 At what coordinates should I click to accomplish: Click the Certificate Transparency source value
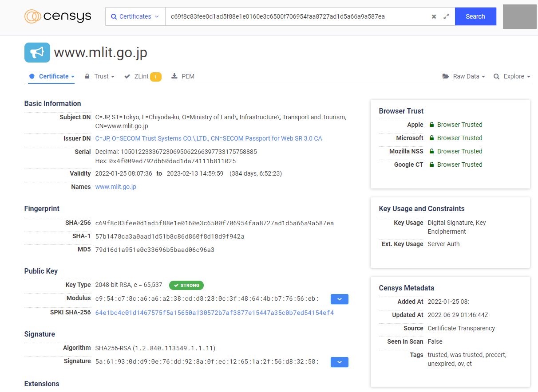(x=461, y=328)
